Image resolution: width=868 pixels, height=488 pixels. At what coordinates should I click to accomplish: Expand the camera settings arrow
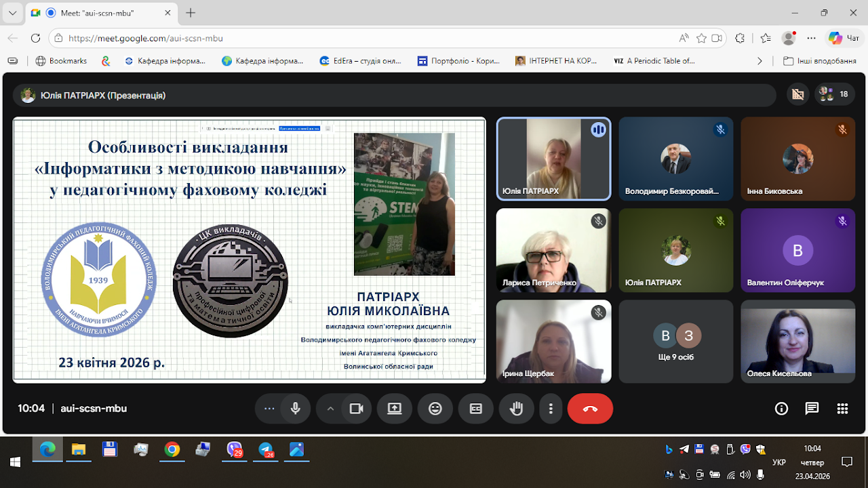click(330, 409)
